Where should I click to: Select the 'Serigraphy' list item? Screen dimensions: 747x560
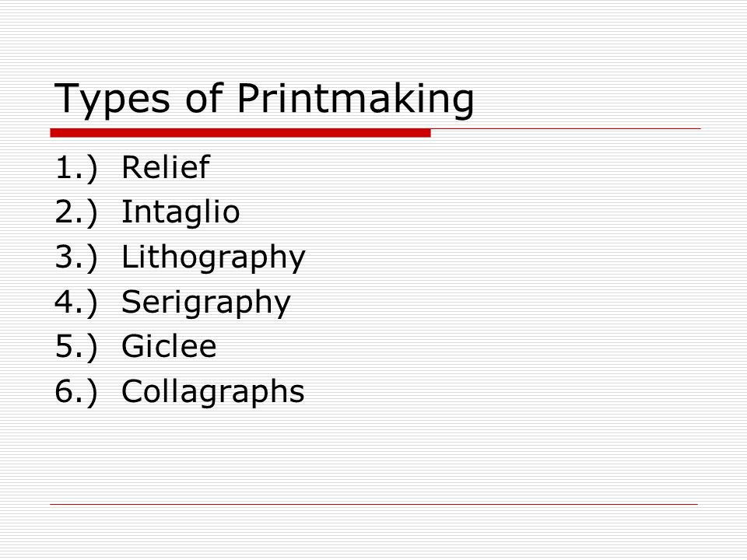(206, 303)
